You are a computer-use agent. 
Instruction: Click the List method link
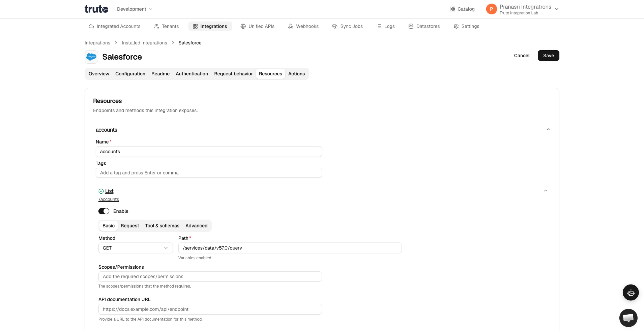coord(109,191)
